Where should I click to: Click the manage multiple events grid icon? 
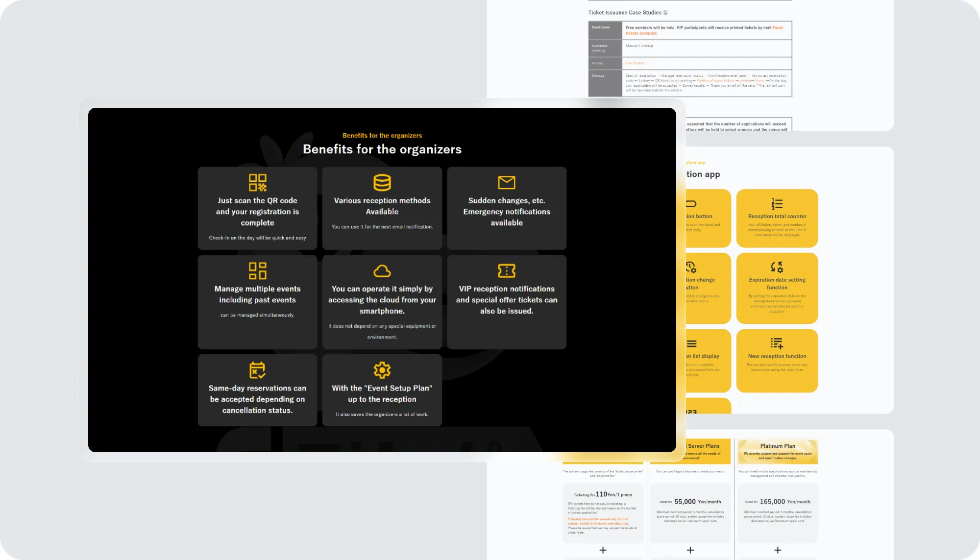click(x=257, y=270)
